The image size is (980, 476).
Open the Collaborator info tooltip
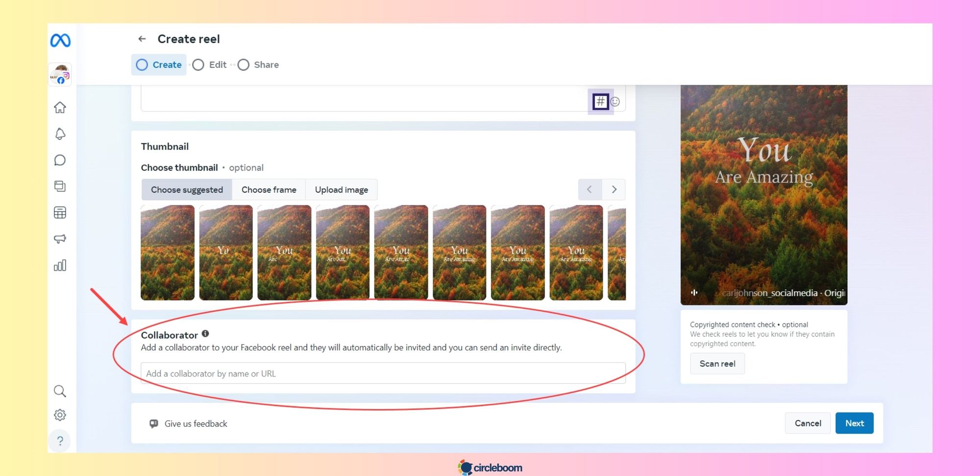205,333
